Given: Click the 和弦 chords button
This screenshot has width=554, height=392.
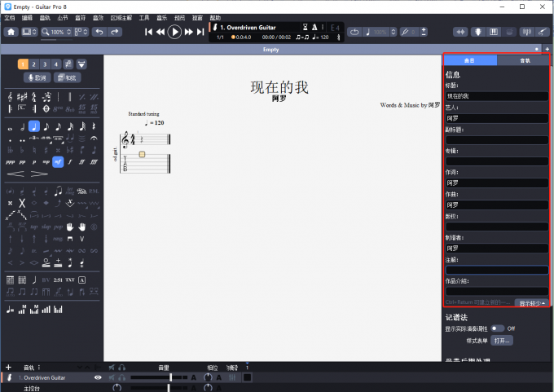Looking at the screenshot, I should [67, 77].
